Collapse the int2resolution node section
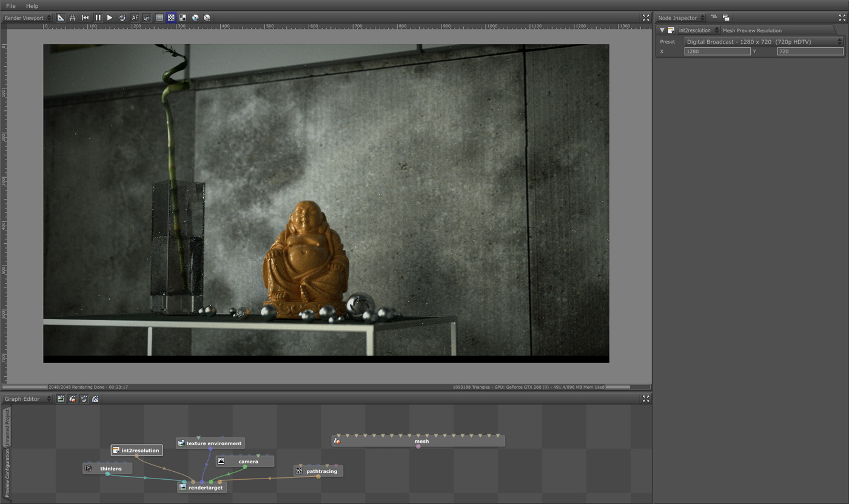 pyautogui.click(x=662, y=30)
